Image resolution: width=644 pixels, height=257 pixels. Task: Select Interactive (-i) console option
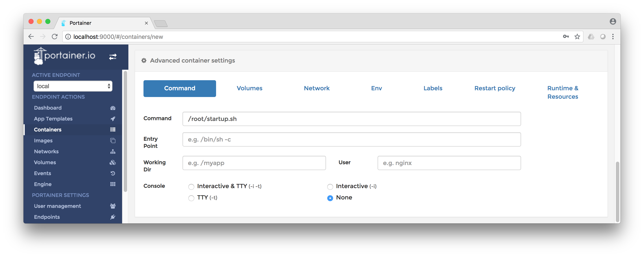(x=330, y=187)
